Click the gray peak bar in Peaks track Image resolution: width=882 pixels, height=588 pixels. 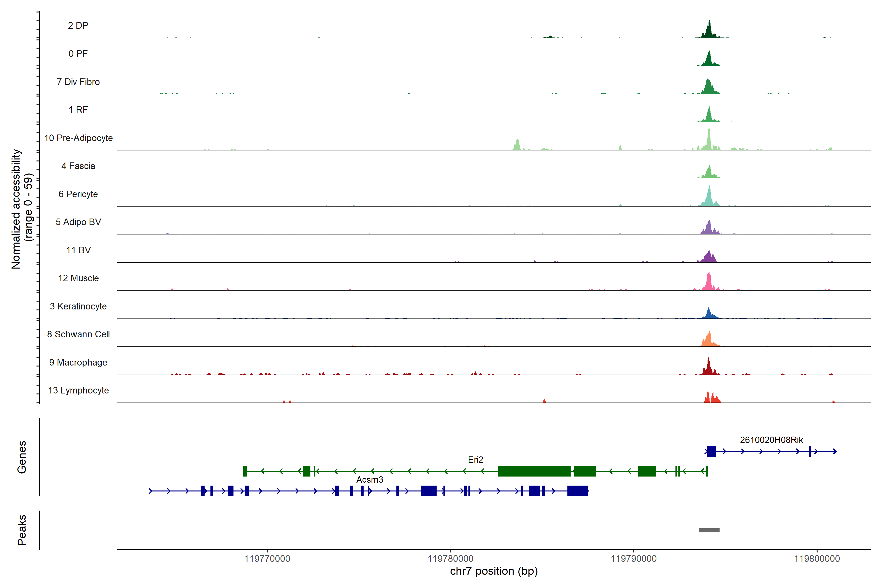pyautogui.click(x=709, y=530)
